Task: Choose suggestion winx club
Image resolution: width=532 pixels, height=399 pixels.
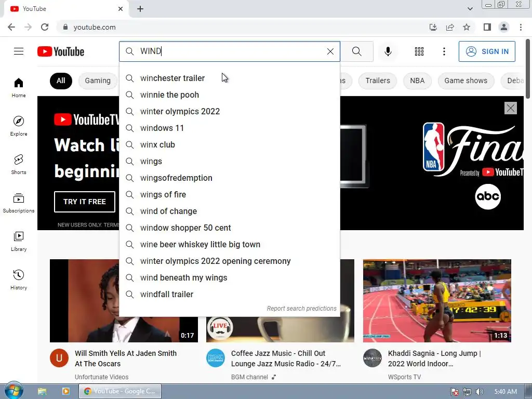Action: tap(230, 144)
